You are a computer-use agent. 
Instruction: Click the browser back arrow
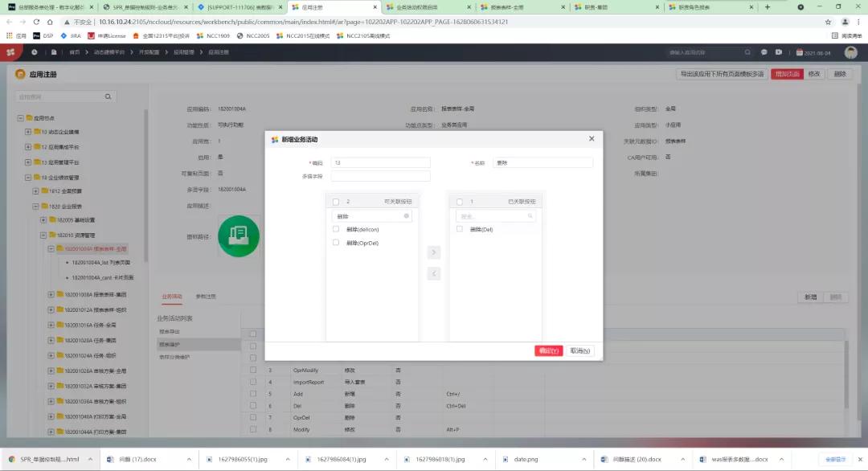pos(10,22)
